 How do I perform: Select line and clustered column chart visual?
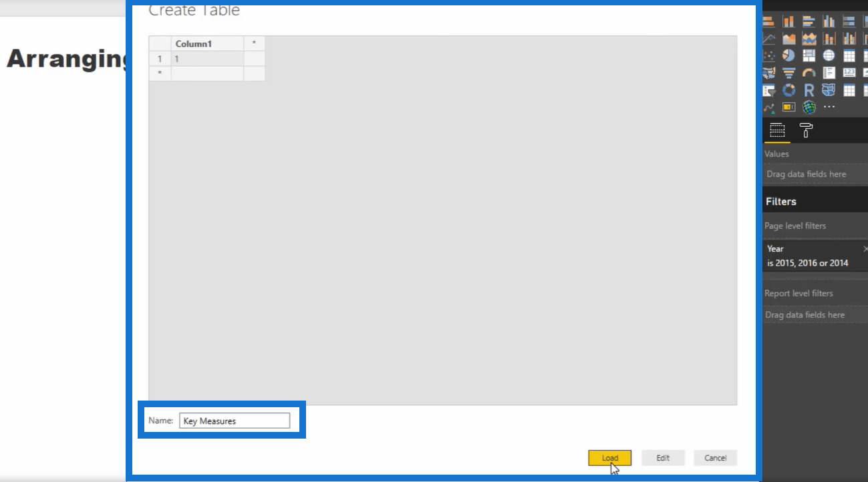pyautogui.click(x=849, y=38)
